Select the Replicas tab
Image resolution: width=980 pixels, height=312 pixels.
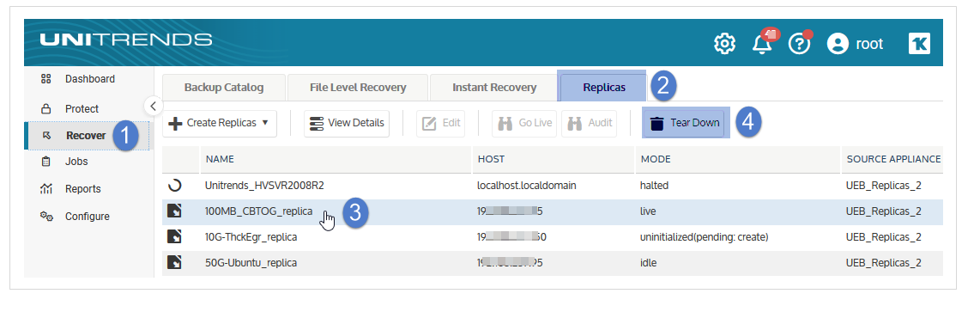[x=603, y=87]
